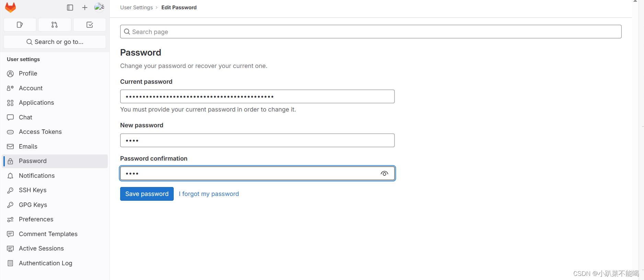Open the create new plus menu
Image resolution: width=644 pixels, height=280 pixels.
click(85, 8)
